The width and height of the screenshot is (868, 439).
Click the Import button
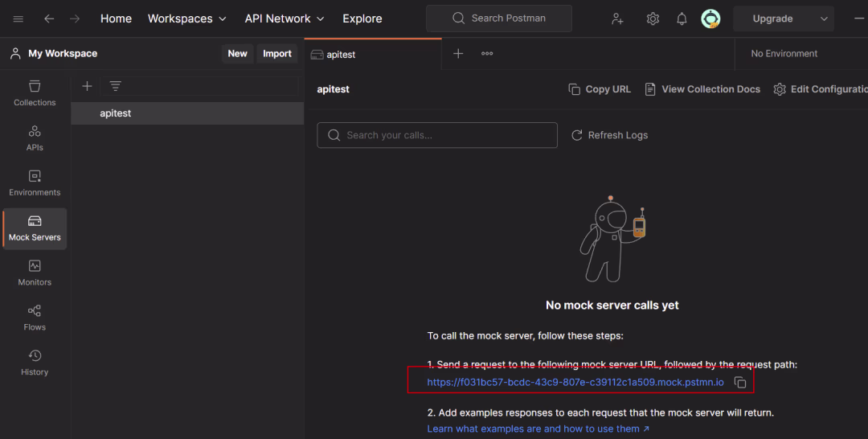click(x=276, y=54)
